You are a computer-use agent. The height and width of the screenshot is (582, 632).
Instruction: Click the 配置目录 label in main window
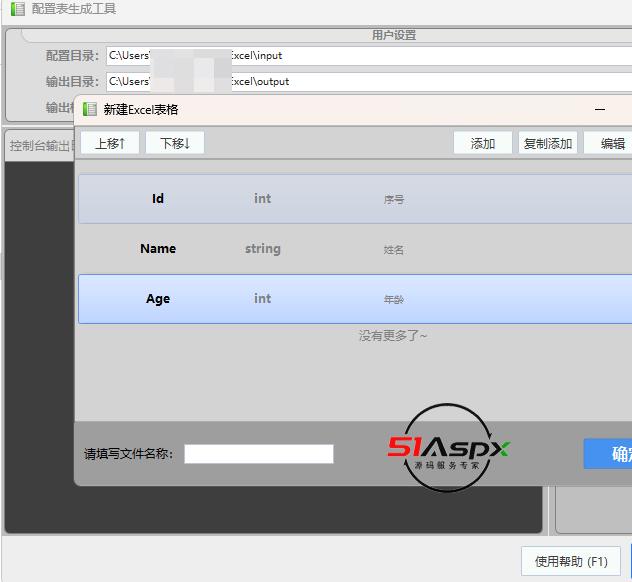pos(72,56)
